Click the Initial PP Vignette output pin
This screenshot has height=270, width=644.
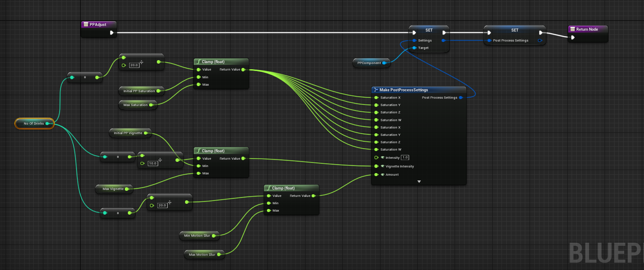[145, 133]
